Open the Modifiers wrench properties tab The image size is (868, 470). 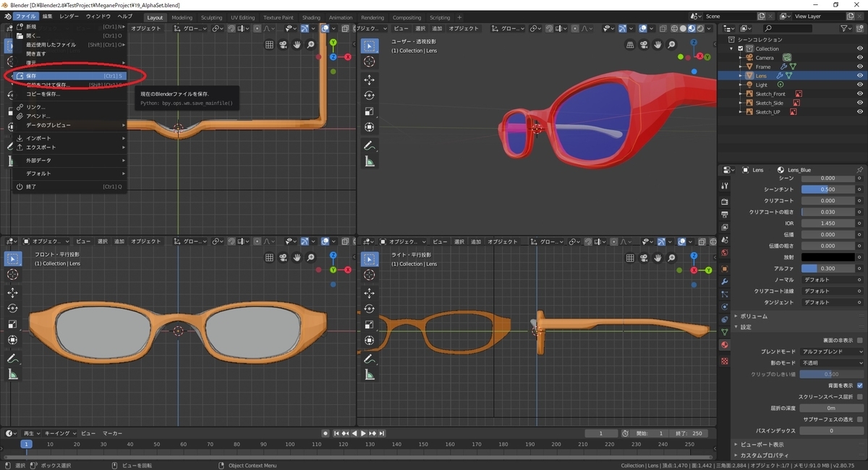coord(725,281)
